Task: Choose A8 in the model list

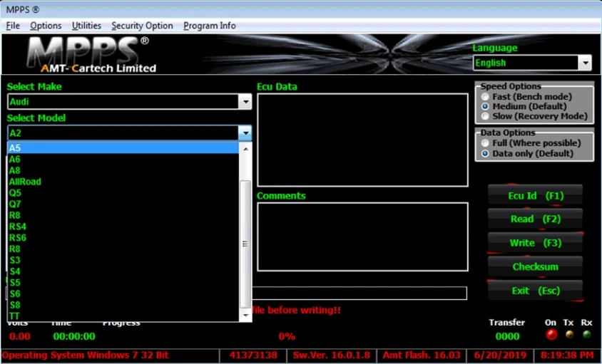Action: click(x=123, y=170)
